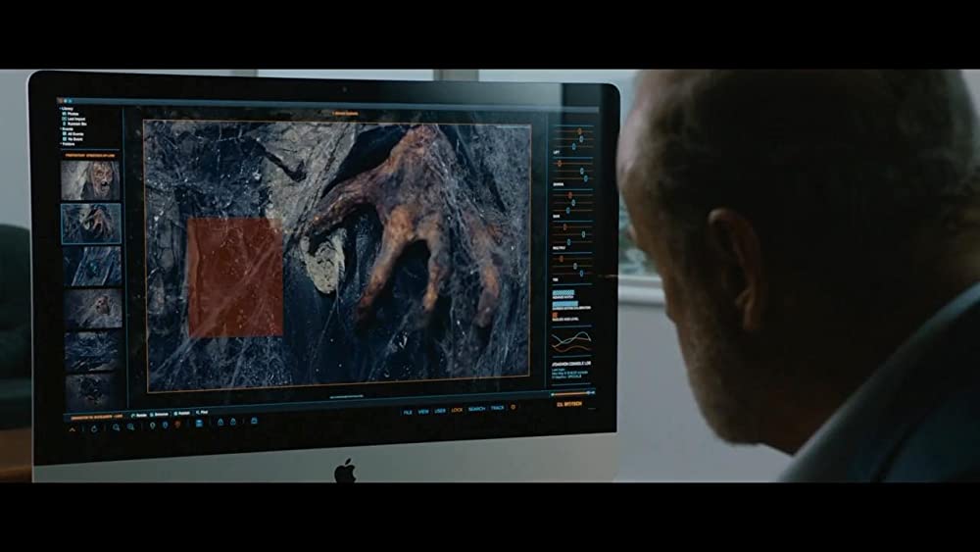Open the SEARCH menu
This screenshot has height=552, width=980.
tap(476, 409)
